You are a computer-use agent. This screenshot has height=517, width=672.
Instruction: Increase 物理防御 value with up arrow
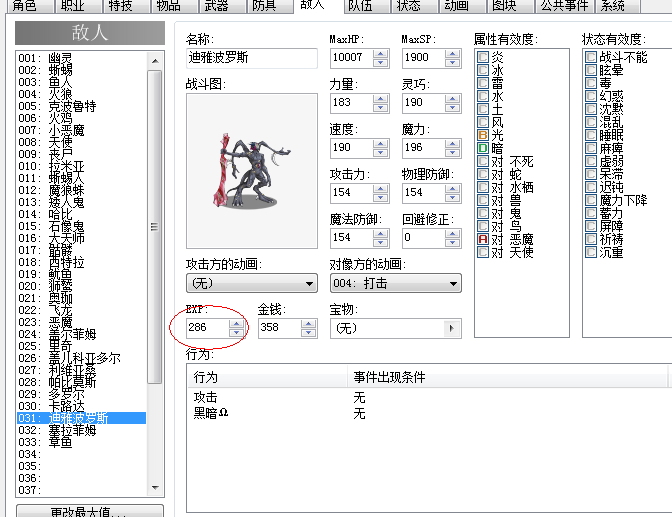[x=453, y=188]
